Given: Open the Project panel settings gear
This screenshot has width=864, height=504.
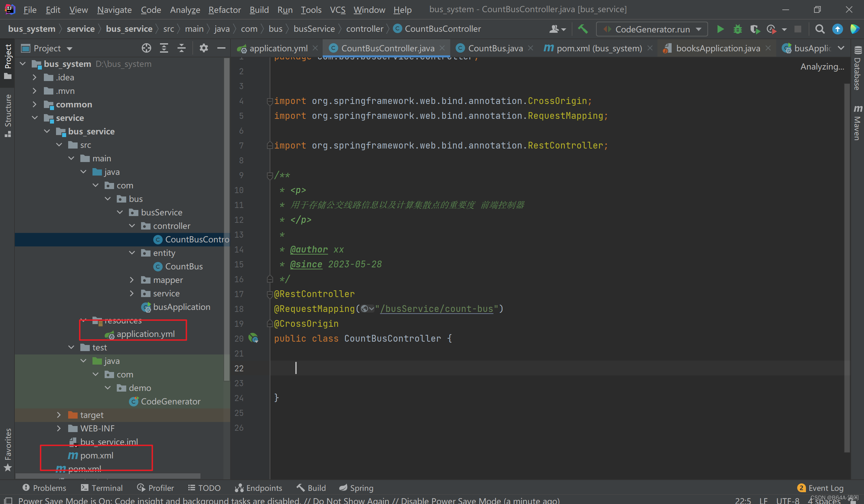Looking at the screenshot, I should pyautogui.click(x=204, y=48).
